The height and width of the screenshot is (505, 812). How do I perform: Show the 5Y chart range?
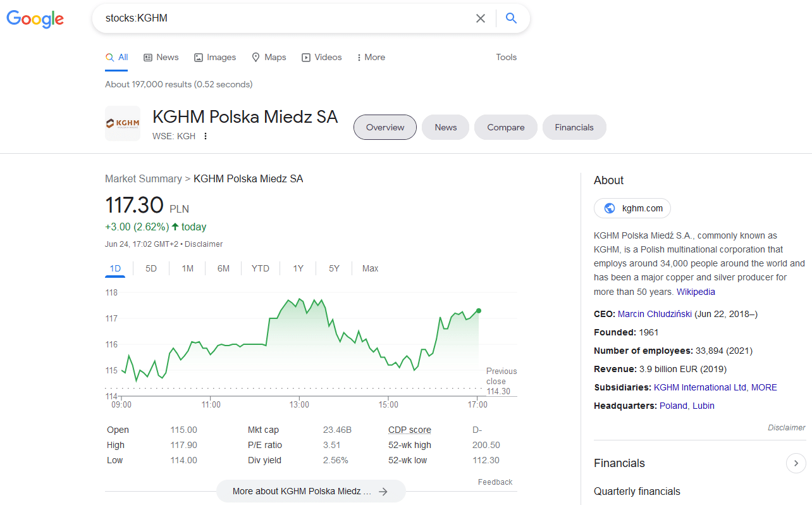(334, 268)
